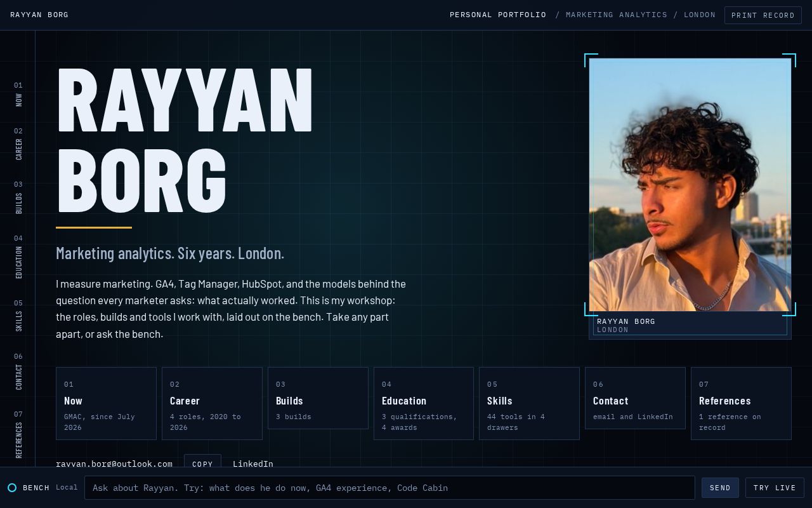Jump to References in the side rail
The image size is (812, 508).
pyautogui.click(x=18, y=434)
